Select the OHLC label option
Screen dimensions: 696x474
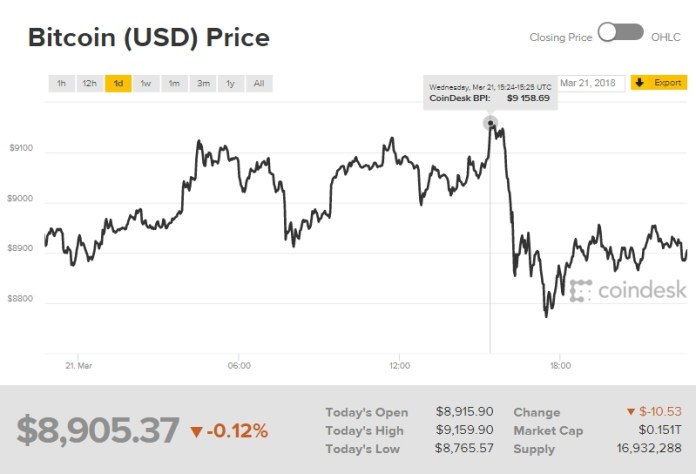point(667,37)
